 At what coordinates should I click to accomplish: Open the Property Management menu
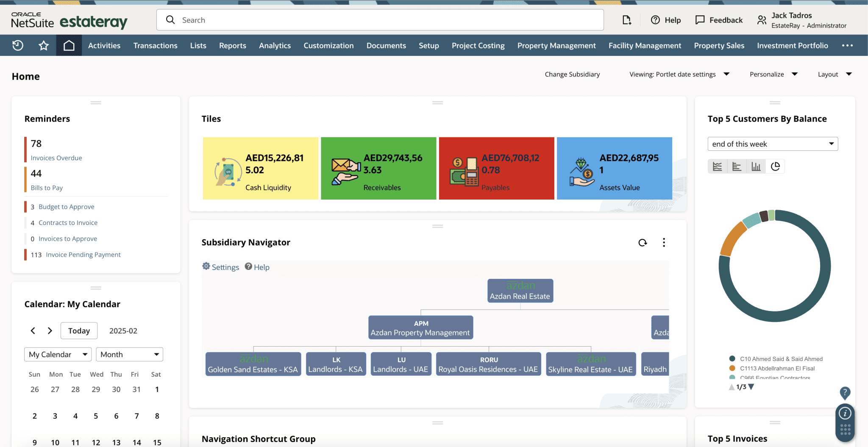[556, 45]
